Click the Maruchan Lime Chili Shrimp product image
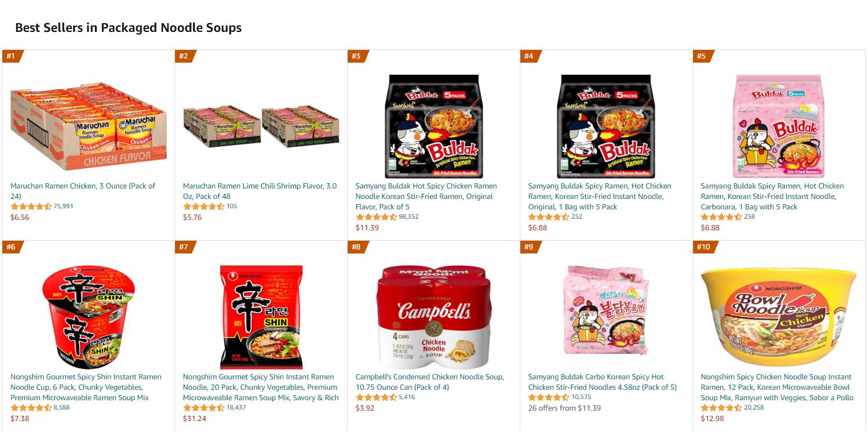 (x=261, y=126)
